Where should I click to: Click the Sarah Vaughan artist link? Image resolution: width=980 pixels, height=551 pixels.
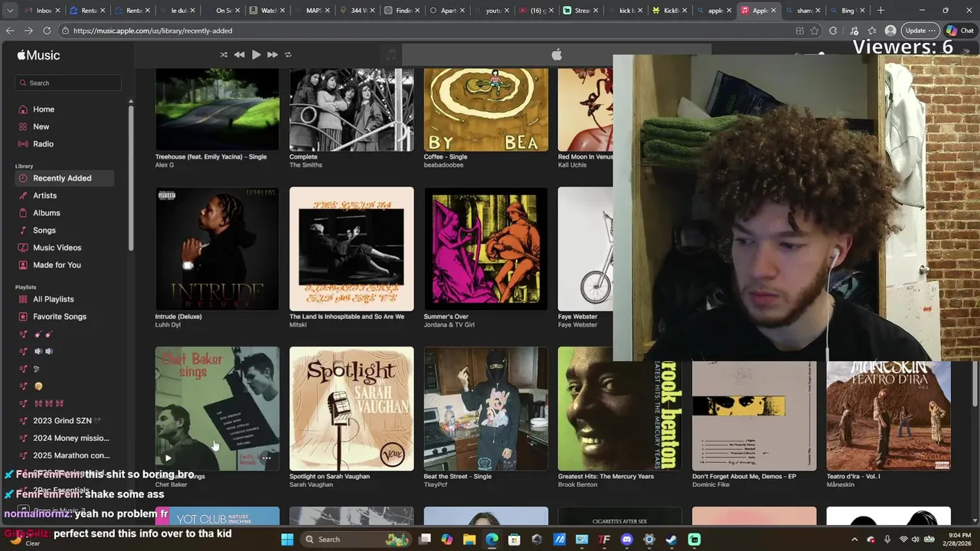click(311, 484)
